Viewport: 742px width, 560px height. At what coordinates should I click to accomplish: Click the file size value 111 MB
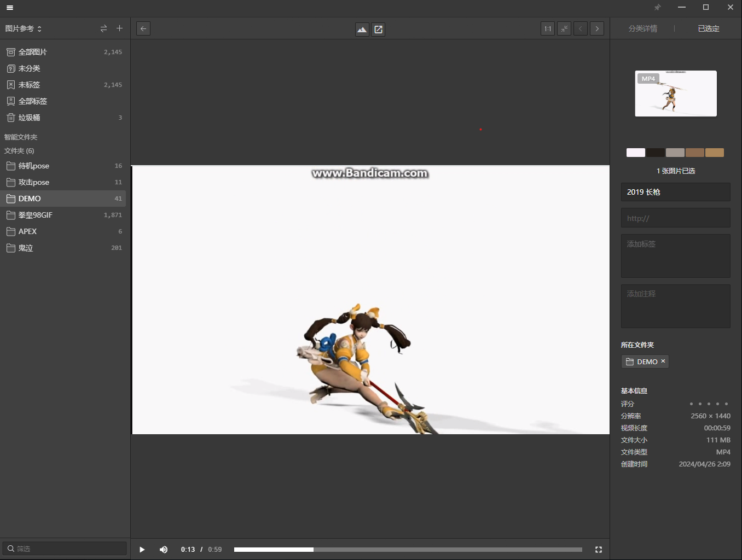click(718, 440)
